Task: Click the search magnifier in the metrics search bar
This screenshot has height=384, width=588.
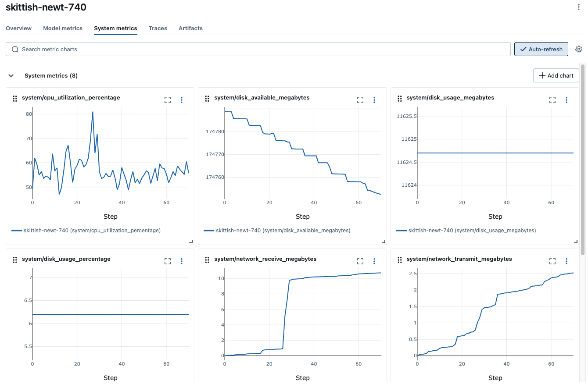Action: tap(15, 49)
